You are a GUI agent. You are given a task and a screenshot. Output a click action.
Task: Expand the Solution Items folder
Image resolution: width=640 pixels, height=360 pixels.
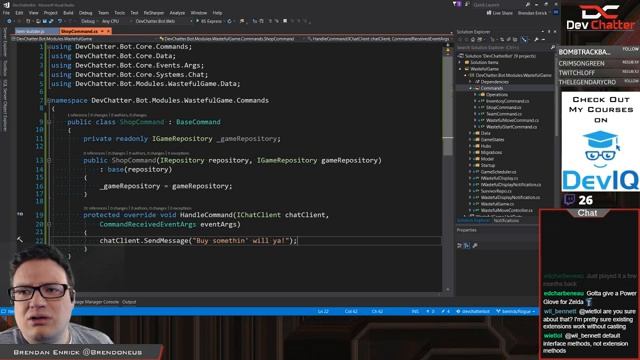pyautogui.click(x=460, y=62)
